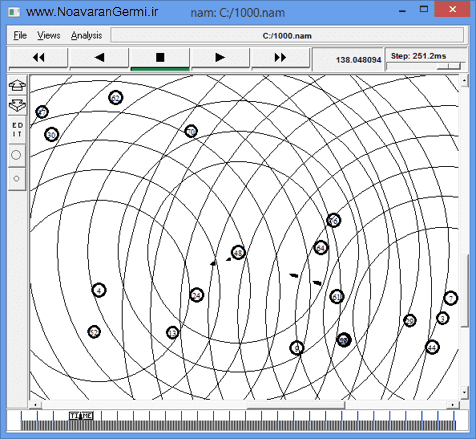Play the animation forward
This screenshot has height=439, width=476.
click(x=220, y=58)
